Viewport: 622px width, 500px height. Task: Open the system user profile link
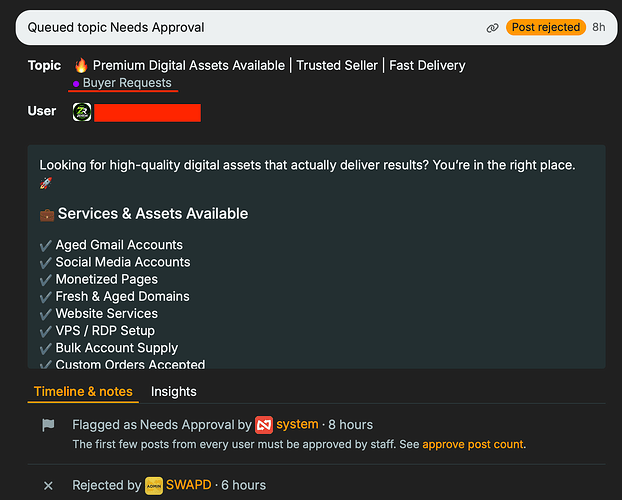(297, 424)
